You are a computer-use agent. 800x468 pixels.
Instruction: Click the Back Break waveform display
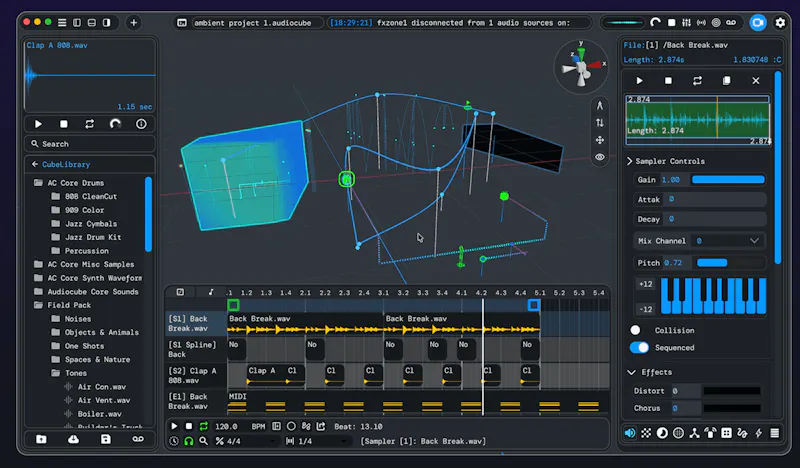pos(697,120)
